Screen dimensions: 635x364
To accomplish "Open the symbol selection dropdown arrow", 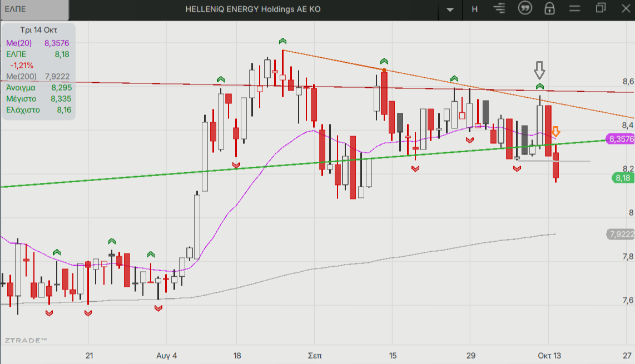I will click(450, 9).
